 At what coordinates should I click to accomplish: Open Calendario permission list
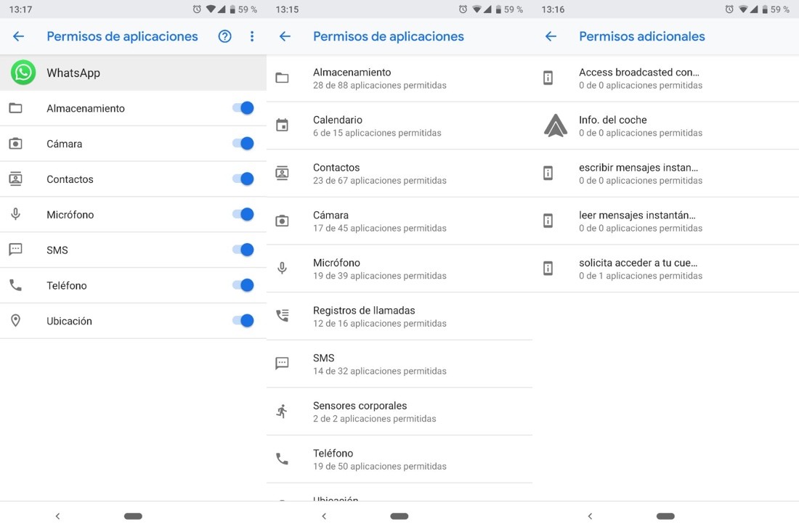(x=399, y=126)
